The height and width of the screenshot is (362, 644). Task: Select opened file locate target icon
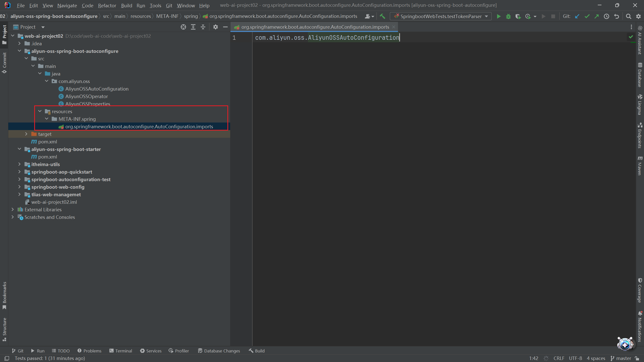(183, 27)
